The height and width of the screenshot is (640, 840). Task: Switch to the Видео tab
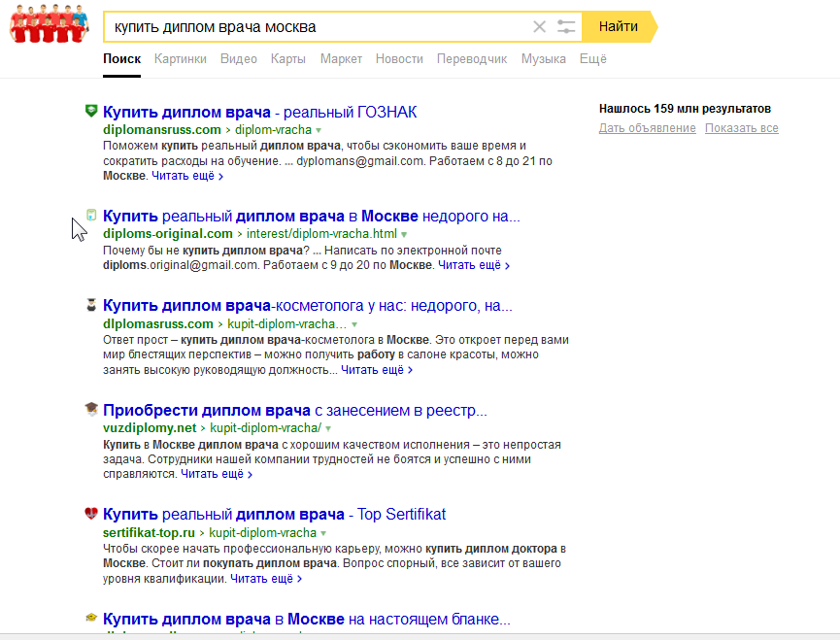pos(239,59)
